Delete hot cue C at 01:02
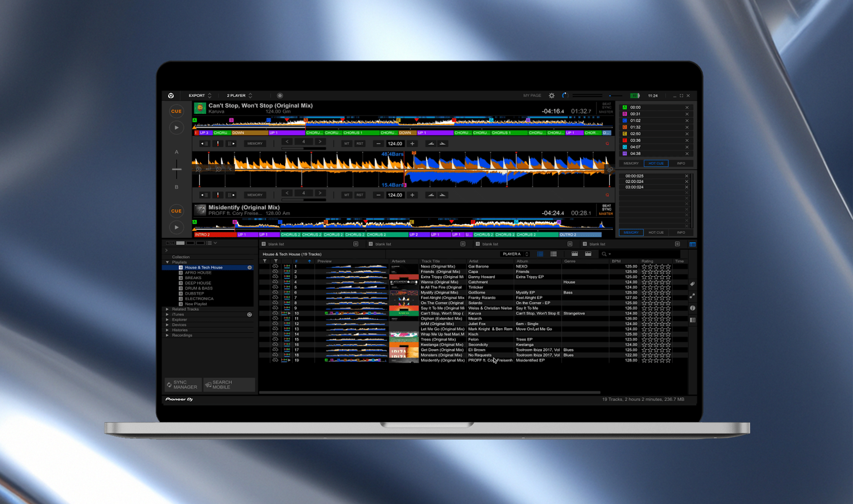 [x=687, y=121]
